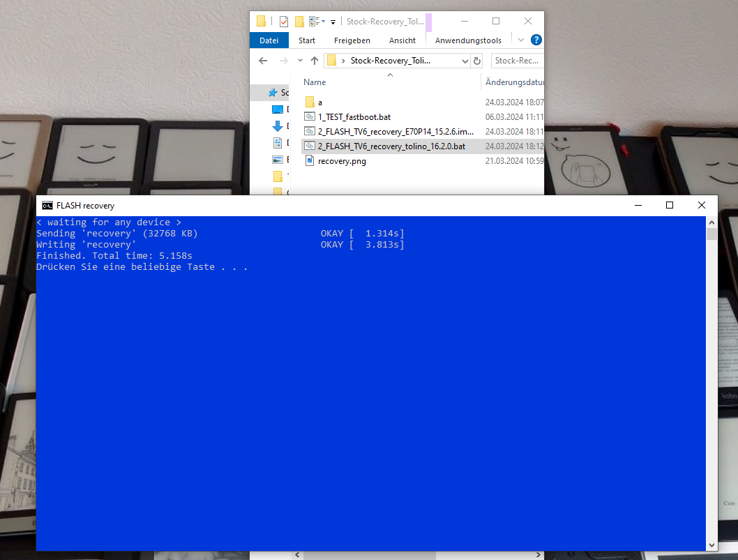Switch to the Ansicht ribbon tab

coord(402,40)
